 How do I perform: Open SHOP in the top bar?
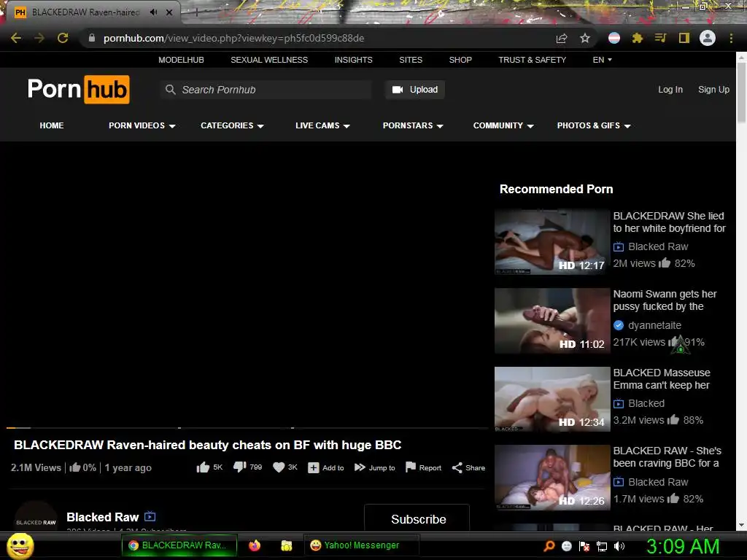pyautogui.click(x=460, y=60)
